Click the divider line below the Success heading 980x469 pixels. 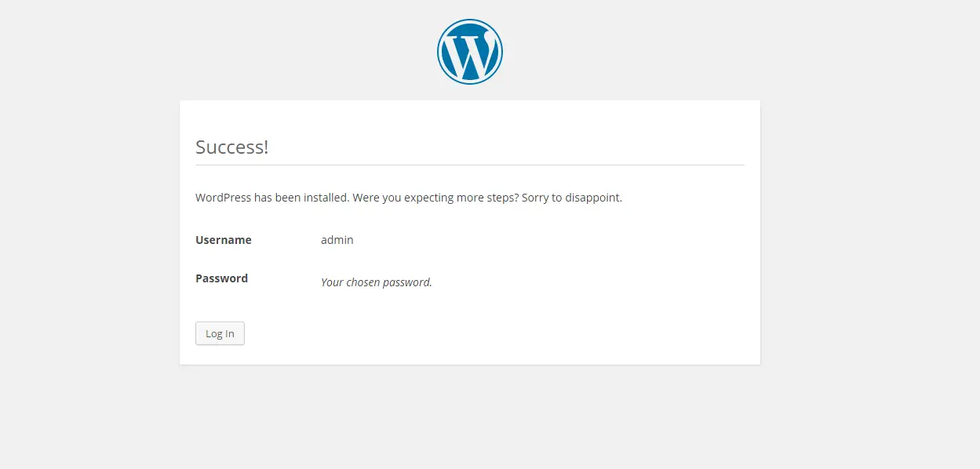point(469,165)
